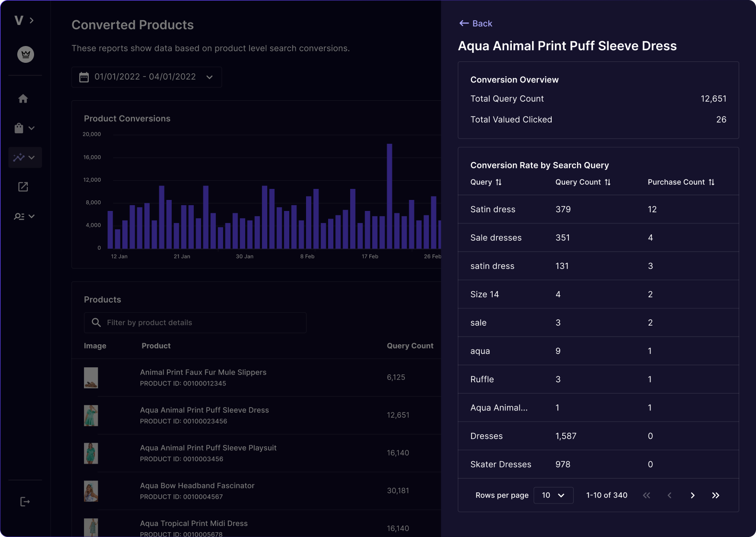Expand the sidebar with the arrow next to logo

tap(32, 20)
